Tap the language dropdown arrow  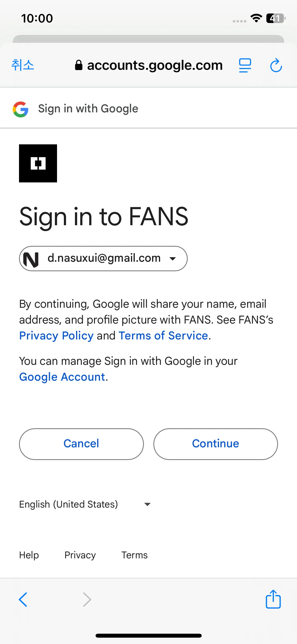pyautogui.click(x=147, y=504)
